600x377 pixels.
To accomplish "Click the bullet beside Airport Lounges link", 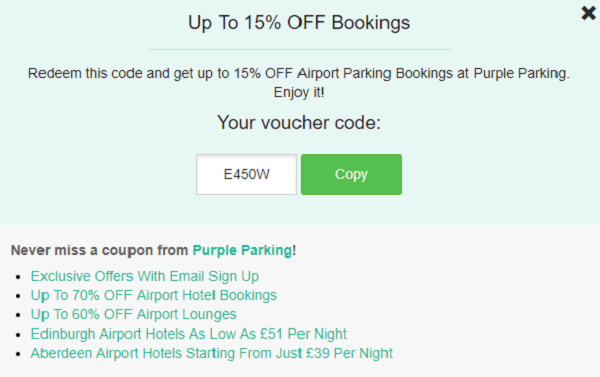I will [x=18, y=315].
